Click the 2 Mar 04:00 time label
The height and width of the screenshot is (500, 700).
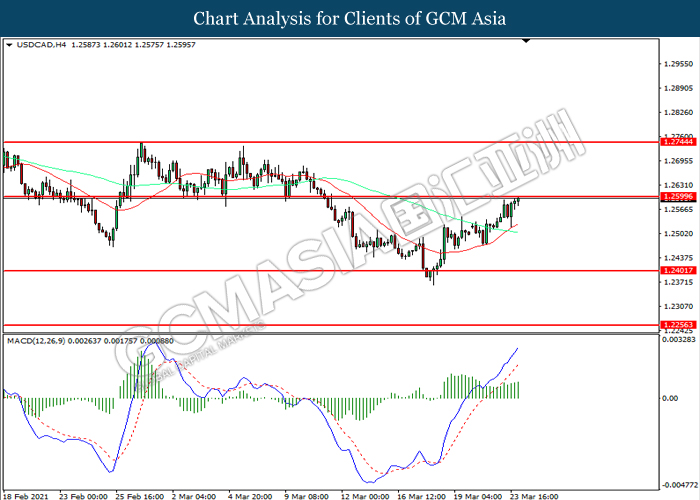(x=194, y=496)
